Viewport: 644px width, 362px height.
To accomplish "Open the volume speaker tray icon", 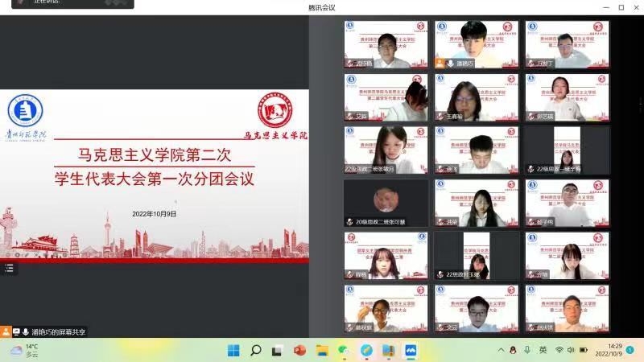I will point(571,350).
